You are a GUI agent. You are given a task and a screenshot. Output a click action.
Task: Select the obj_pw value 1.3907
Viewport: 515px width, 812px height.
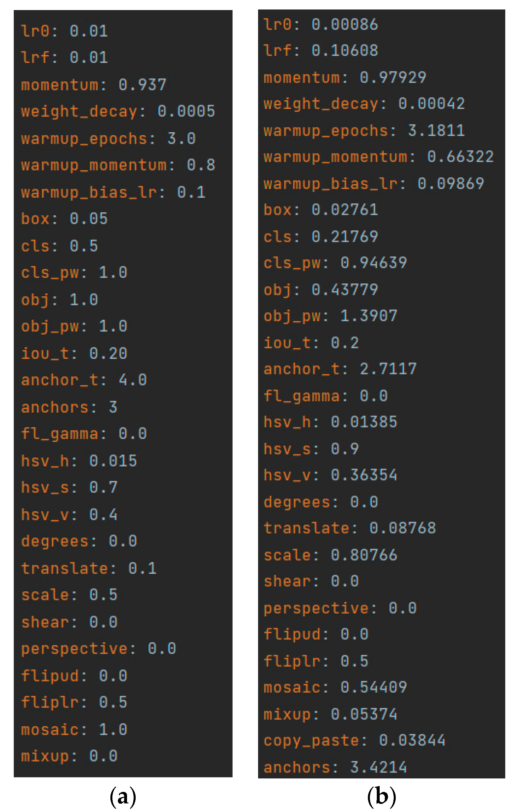[369, 316]
